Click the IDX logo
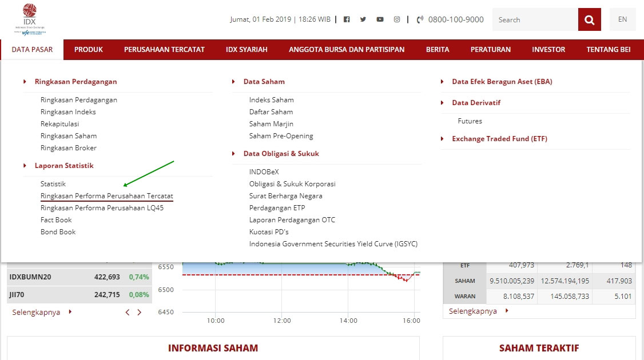Screen dimensions: 644x360 [x=30, y=19]
